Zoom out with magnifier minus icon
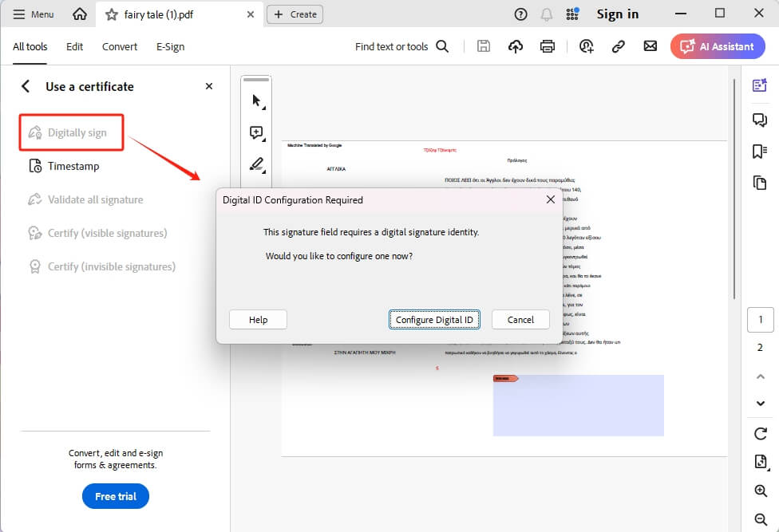The height and width of the screenshot is (532, 779). pyautogui.click(x=761, y=519)
